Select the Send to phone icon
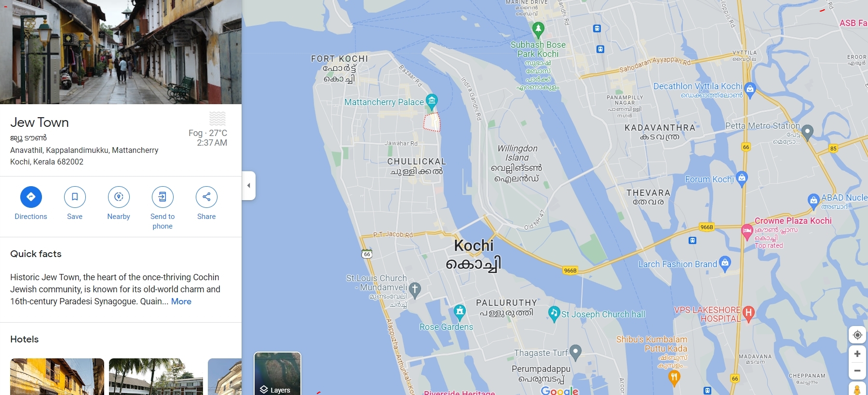The width and height of the screenshot is (868, 395). pos(163,197)
